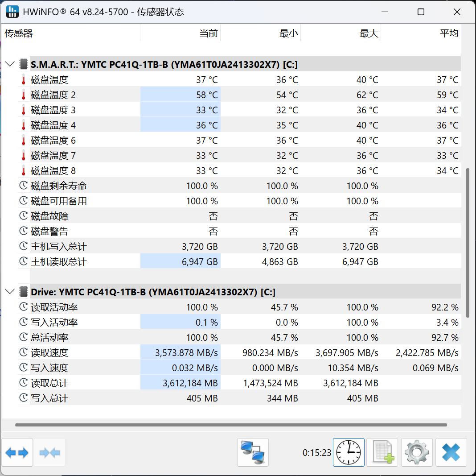Screen dimensions: 476x476
Task: Maximize the HWiNFO sensor window
Action: pyautogui.click(x=421, y=12)
